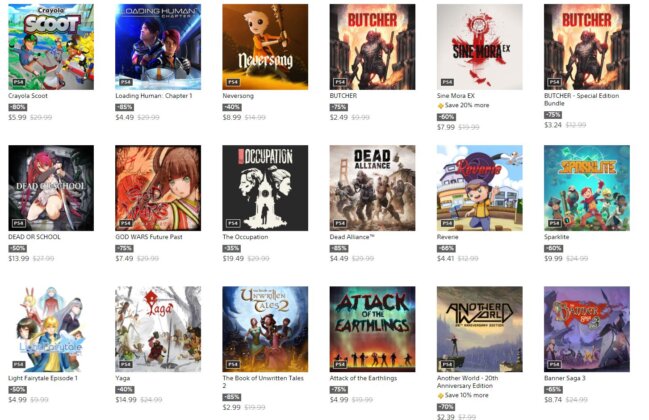Image resolution: width=649 pixels, height=420 pixels.
Task: Click the PS Plus icon under Another World
Action: tap(440, 396)
